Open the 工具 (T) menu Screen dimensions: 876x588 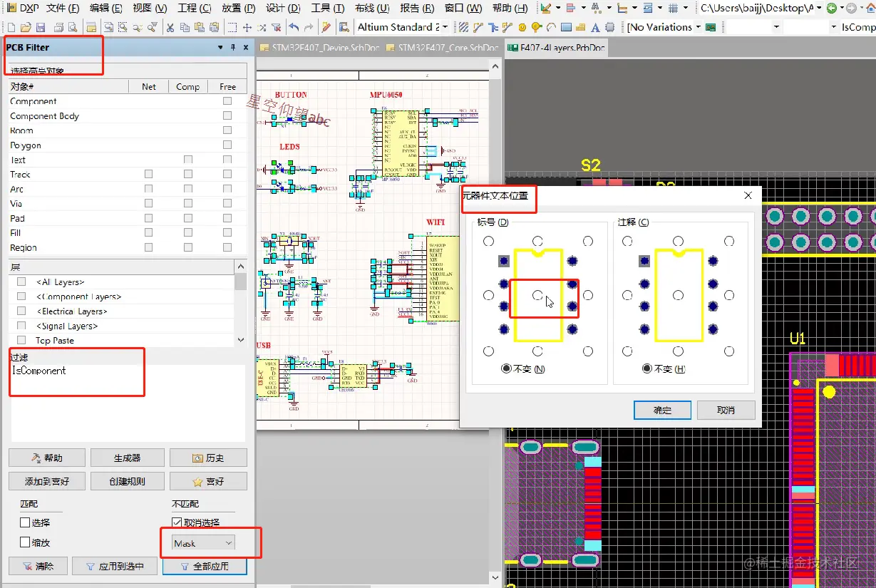(x=327, y=8)
